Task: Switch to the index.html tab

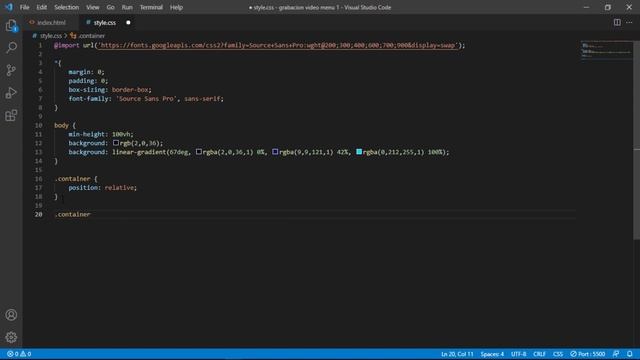Action: (51, 22)
